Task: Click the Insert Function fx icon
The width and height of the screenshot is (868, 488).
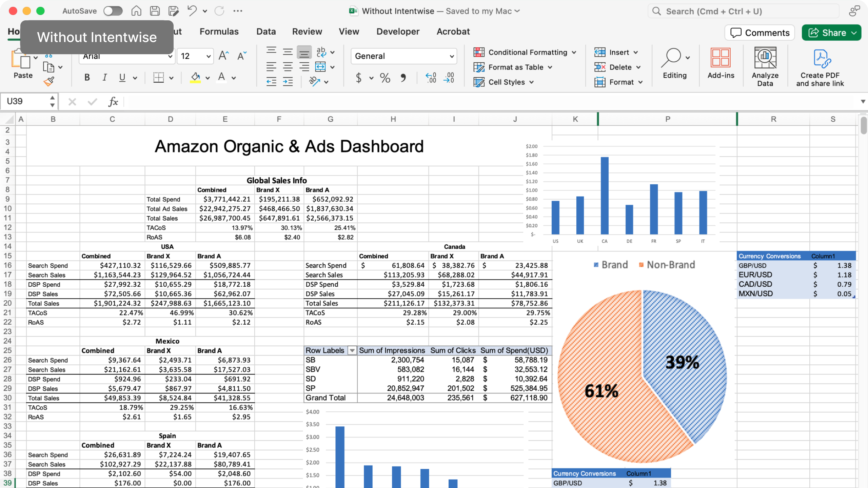Action: coord(113,101)
